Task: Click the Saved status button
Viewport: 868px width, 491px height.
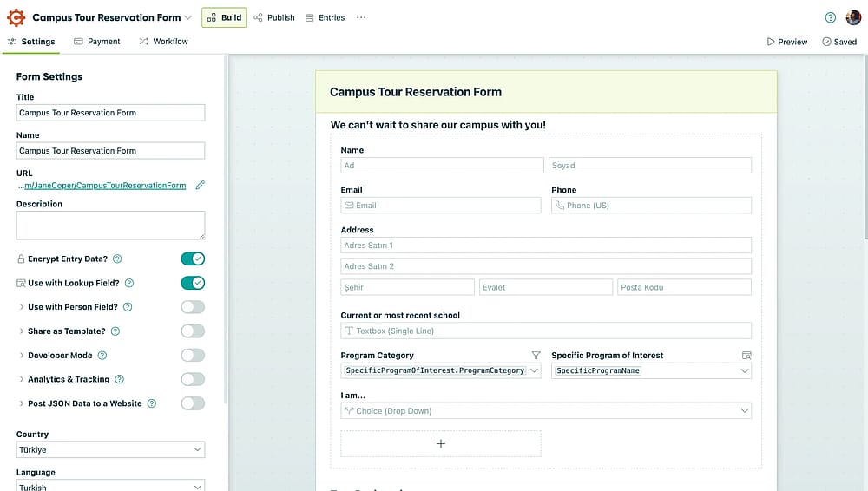Action: 839,42
